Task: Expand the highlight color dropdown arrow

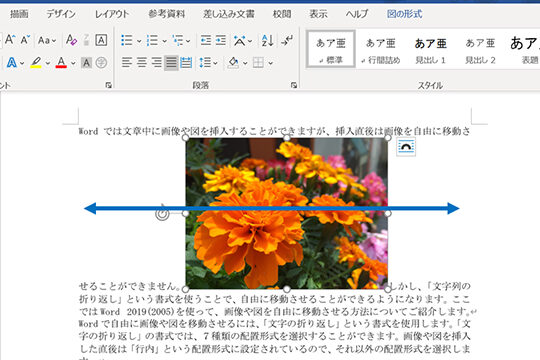Action: (x=48, y=63)
